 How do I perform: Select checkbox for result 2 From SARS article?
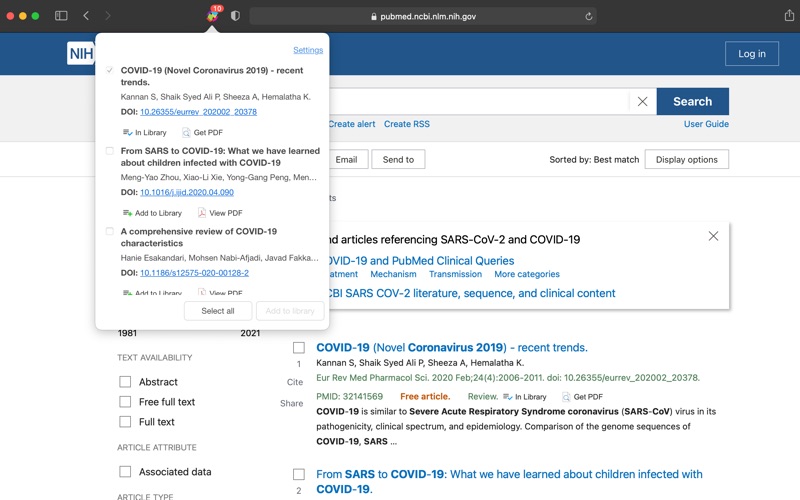pos(299,474)
